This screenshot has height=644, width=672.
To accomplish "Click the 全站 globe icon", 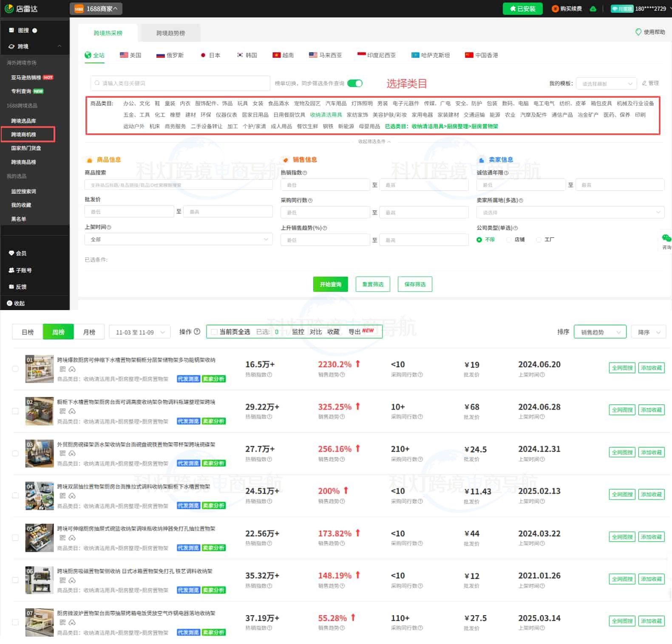I will coord(88,55).
